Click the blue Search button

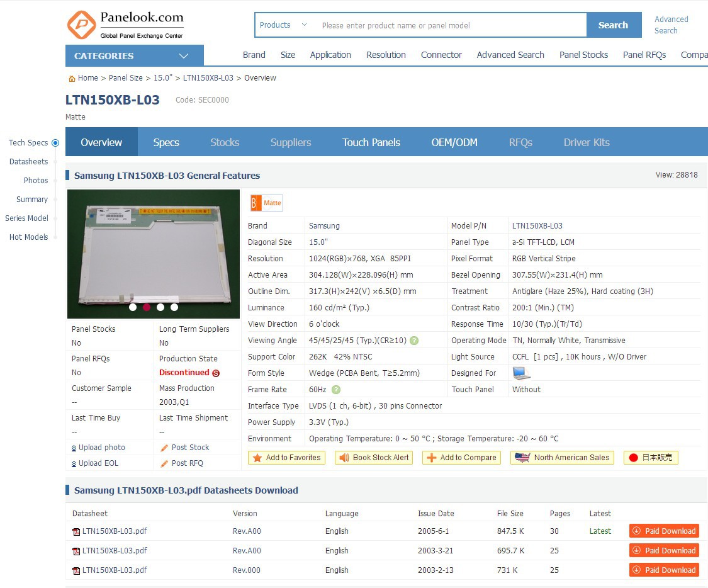(613, 25)
